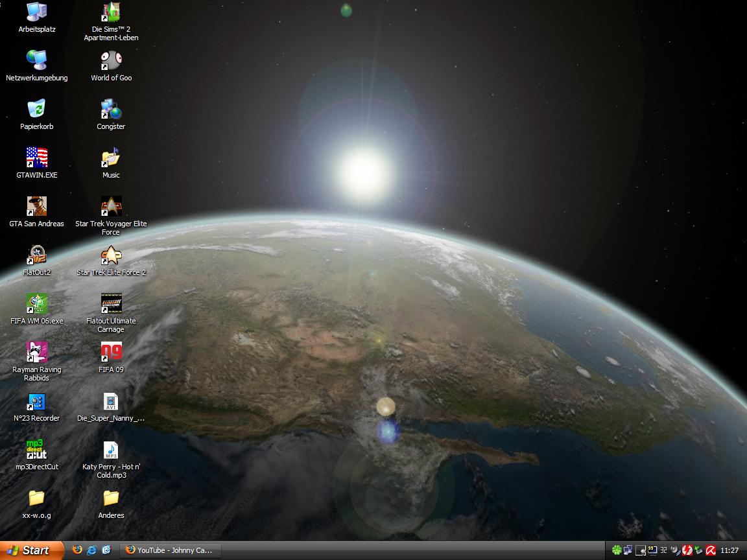Click the system clock showing 11:27

pyautogui.click(x=729, y=550)
